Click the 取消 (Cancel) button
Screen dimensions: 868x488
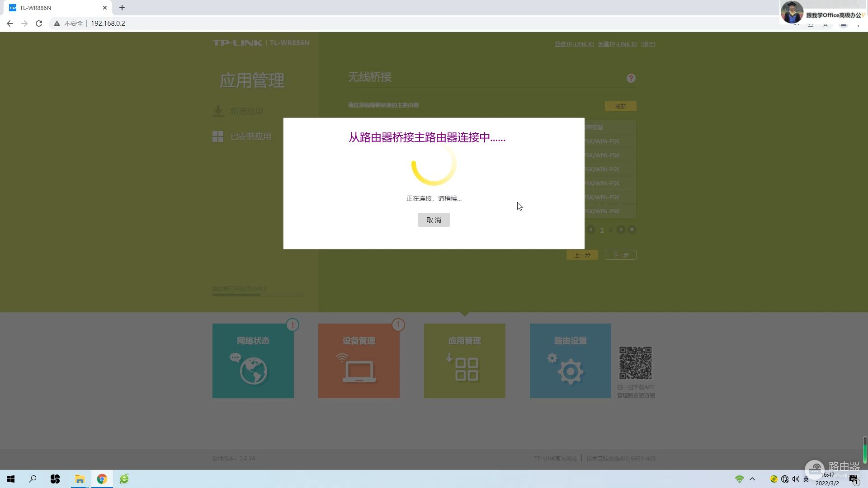coord(434,219)
